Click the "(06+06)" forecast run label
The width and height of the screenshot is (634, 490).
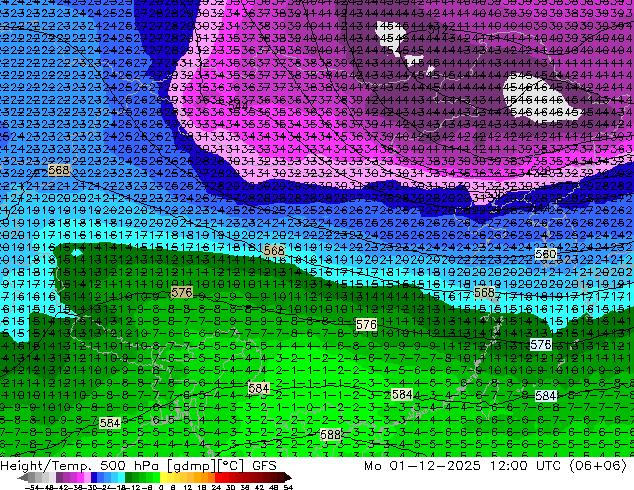pyautogui.click(x=598, y=465)
